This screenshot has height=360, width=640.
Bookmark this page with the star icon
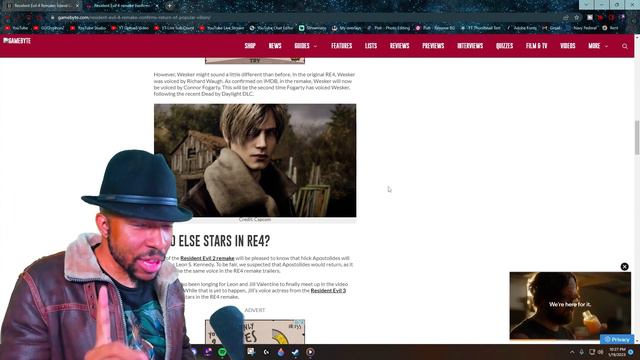577,18
